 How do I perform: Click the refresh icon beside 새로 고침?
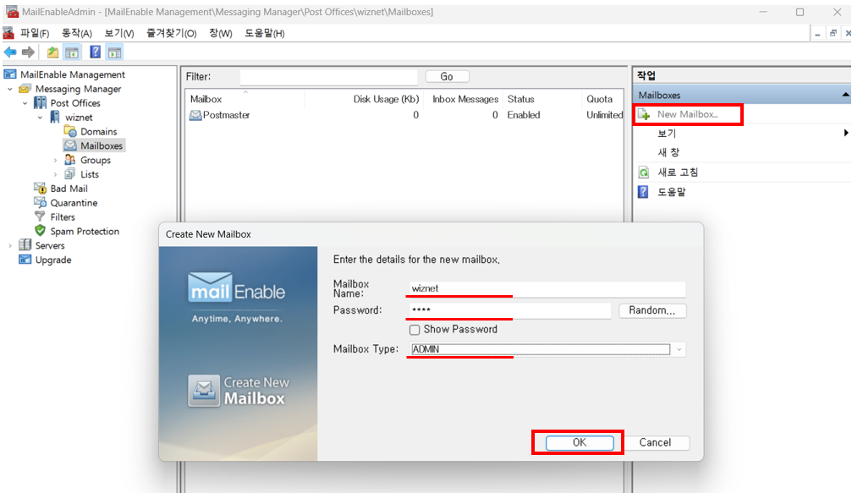click(x=643, y=173)
